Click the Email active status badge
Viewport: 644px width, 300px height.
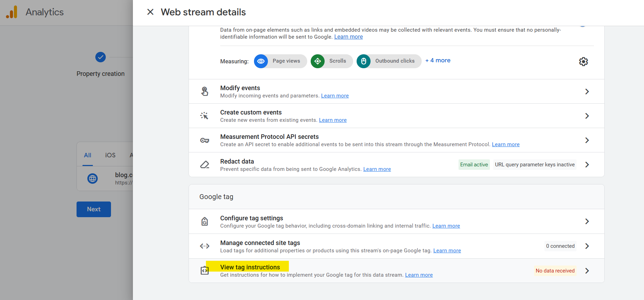tap(474, 165)
